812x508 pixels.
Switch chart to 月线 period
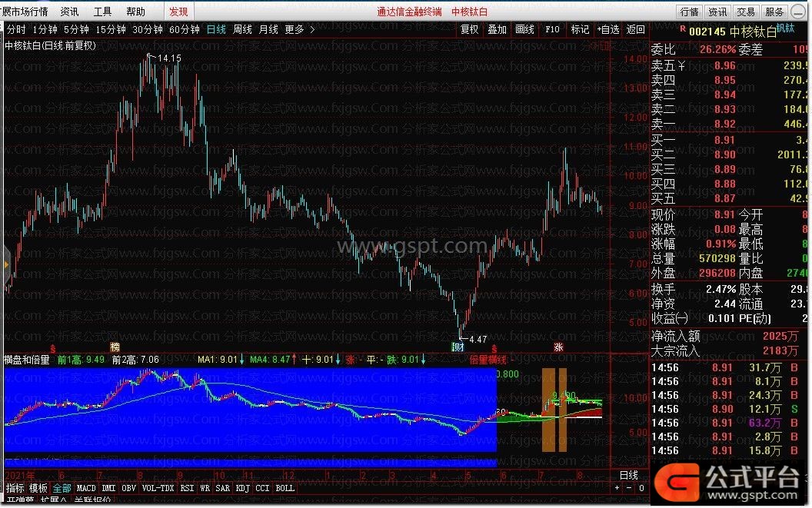[x=268, y=29]
